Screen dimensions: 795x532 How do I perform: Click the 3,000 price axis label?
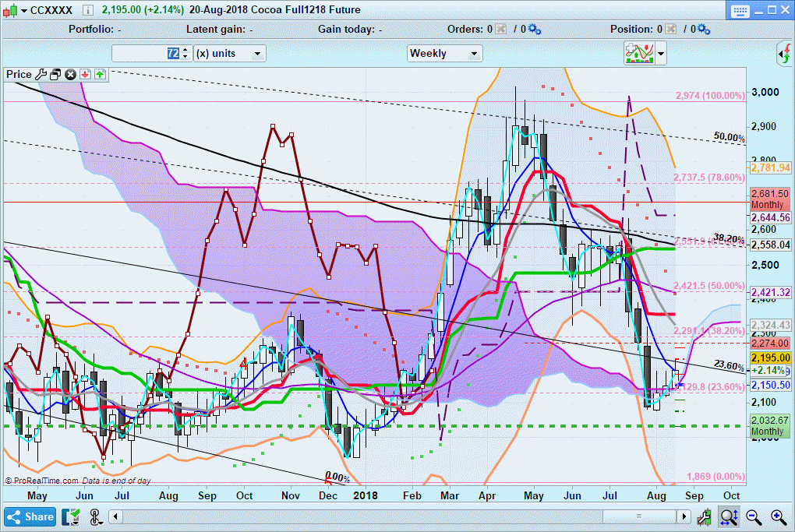tap(765, 92)
